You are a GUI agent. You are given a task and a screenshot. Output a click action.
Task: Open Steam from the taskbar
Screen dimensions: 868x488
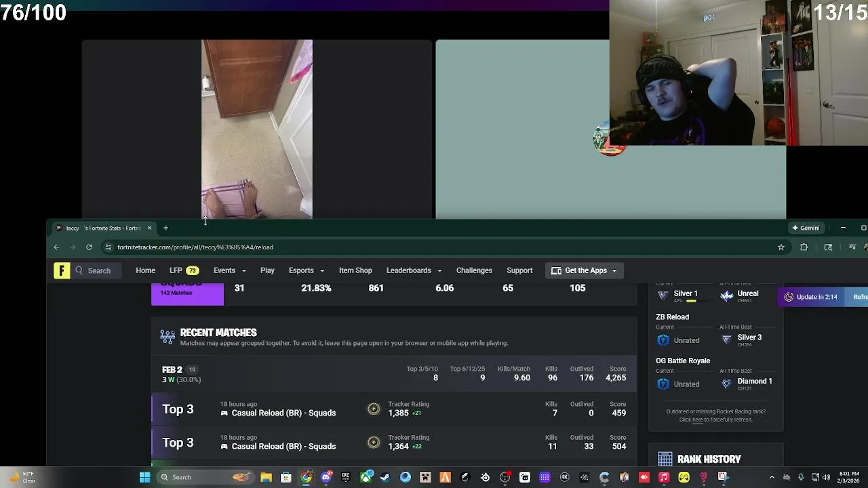[385, 477]
